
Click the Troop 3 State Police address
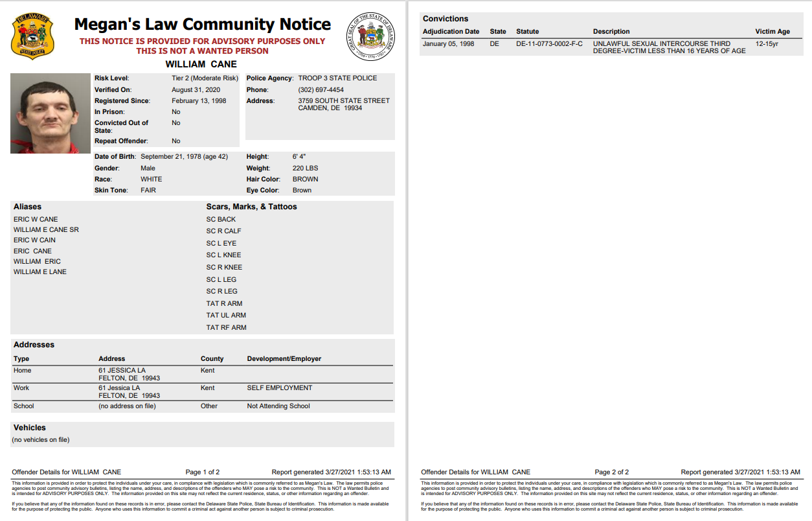click(344, 104)
